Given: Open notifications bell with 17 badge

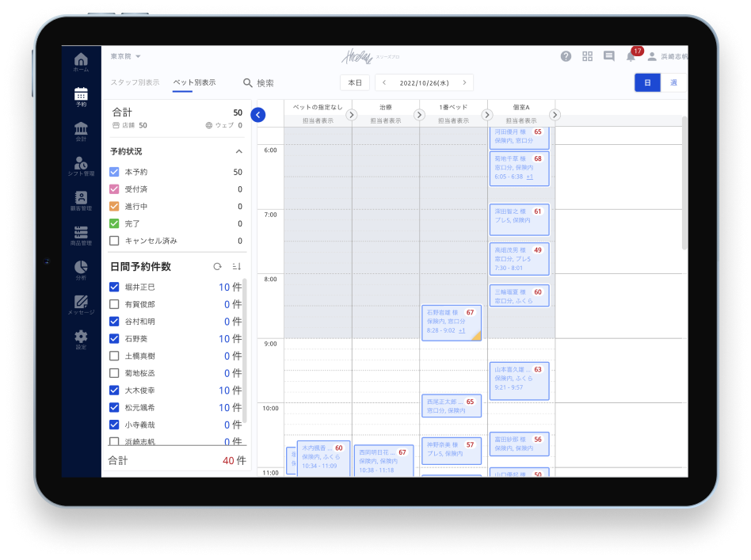Looking at the screenshot, I should [x=631, y=56].
